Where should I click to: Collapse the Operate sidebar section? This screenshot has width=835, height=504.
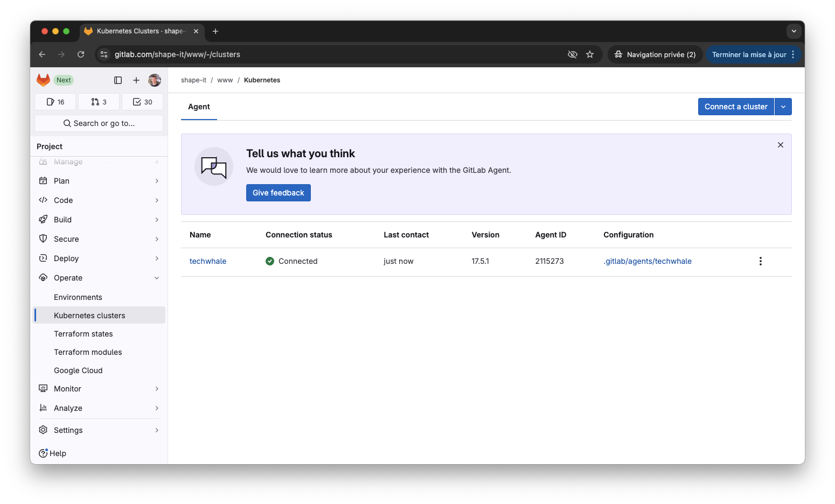(99, 278)
